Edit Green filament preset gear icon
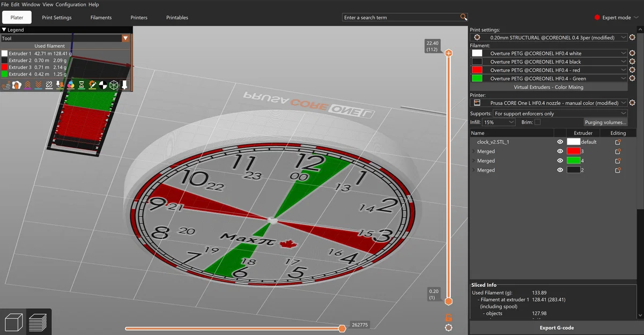644x335 pixels. (x=632, y=78)
